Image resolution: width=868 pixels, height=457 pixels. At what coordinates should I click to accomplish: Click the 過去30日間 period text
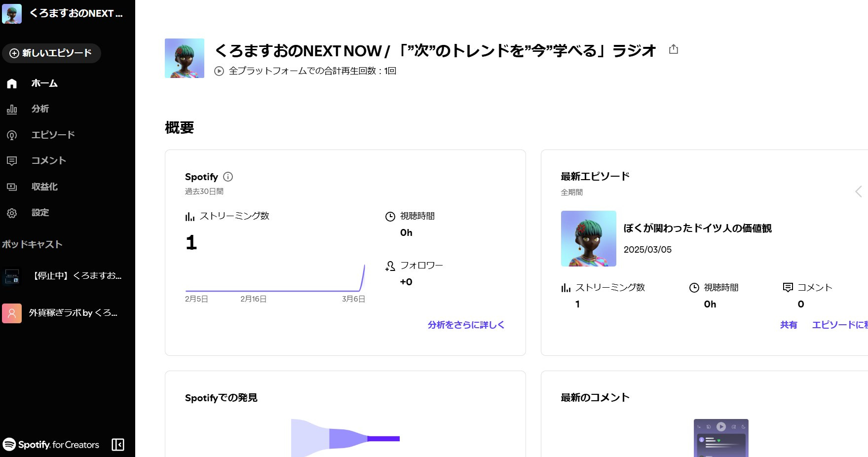tap(204, 191)
